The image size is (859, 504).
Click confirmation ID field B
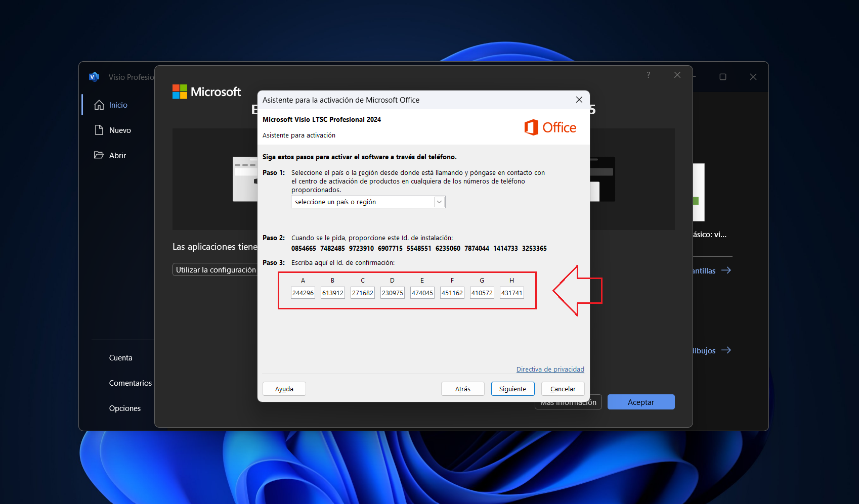(333, 293)
